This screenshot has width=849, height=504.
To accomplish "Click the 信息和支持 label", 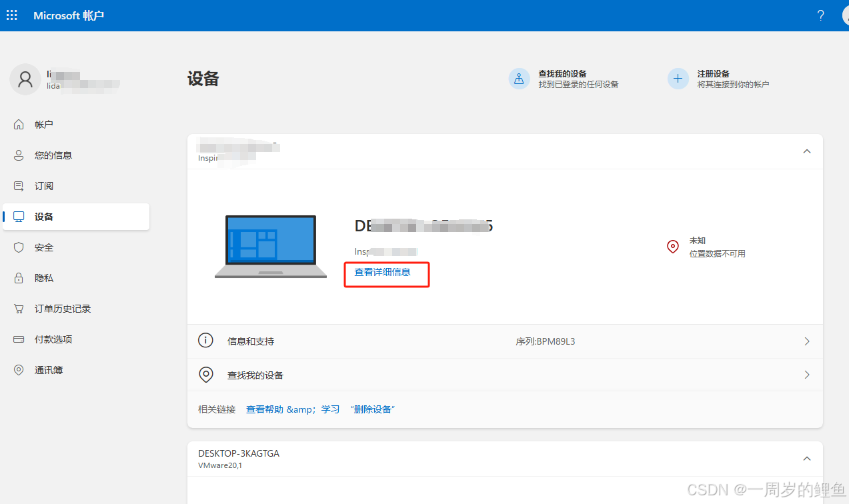I will click(251, 341).
